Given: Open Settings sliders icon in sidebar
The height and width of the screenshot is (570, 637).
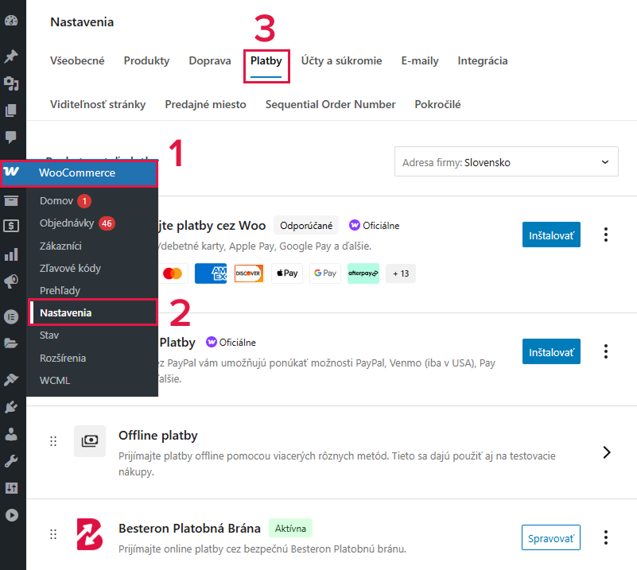Looking at the screenshot, I should tap(11, 488).
